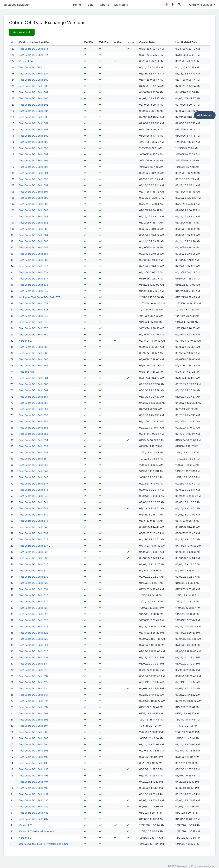Click the In Use checkmark for Build 564

pyautogui.click(x=128, y=378)
